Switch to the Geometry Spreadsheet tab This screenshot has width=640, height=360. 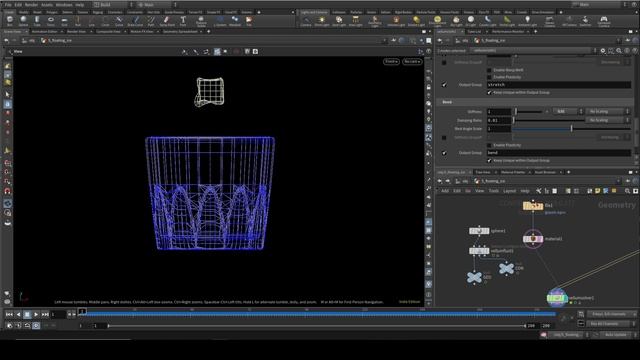click(x=180, y=31)
